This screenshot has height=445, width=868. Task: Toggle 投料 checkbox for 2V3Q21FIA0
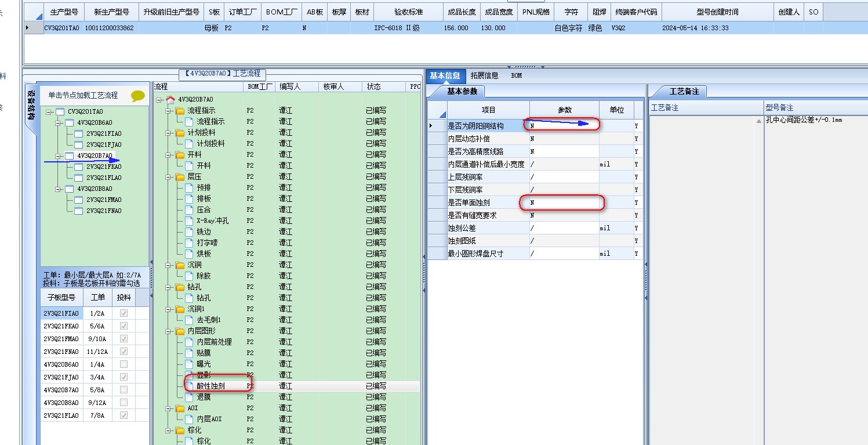[124, 313]
